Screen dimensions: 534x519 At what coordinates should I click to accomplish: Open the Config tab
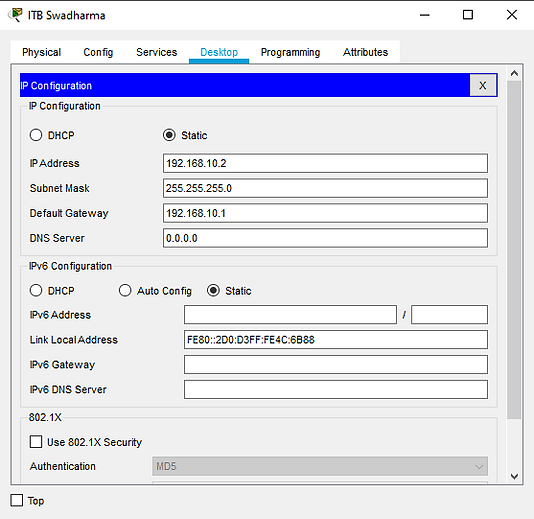[98, 52]
